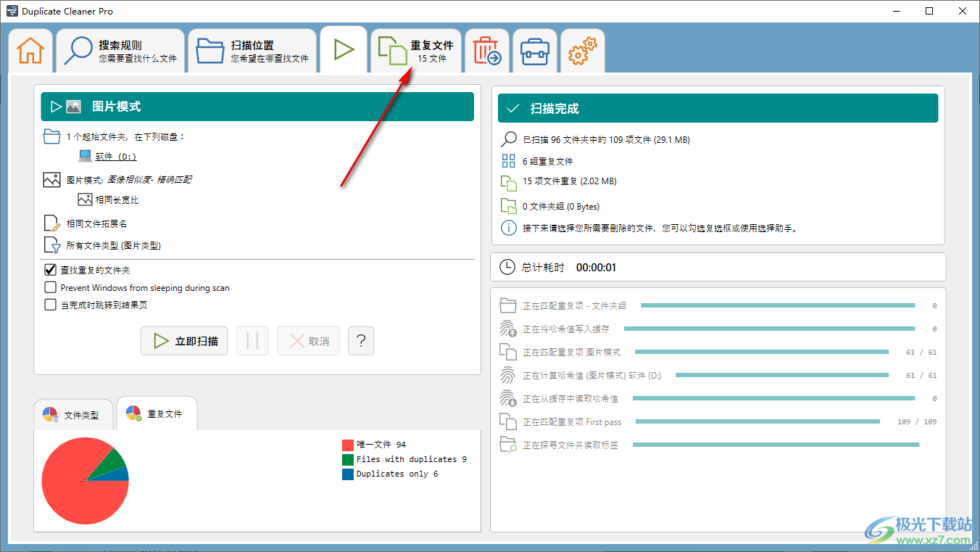The width and height of the screenshot is (980, 552).
Task: Click the icon beside 正在匹配重复项 图片模式
Action: click(508, 352)
